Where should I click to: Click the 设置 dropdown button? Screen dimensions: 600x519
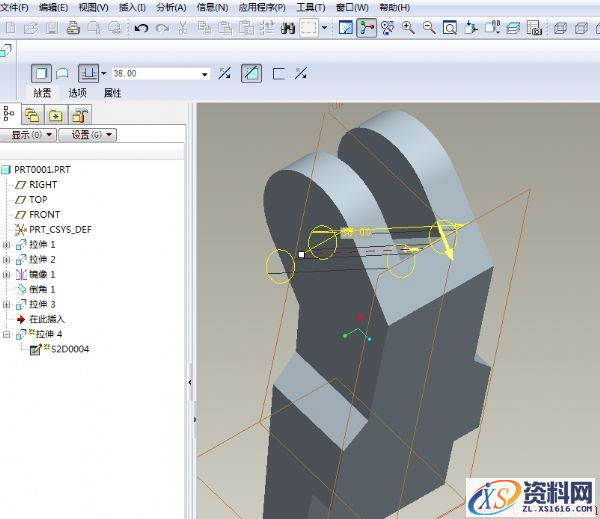click(x=88, y=134)
